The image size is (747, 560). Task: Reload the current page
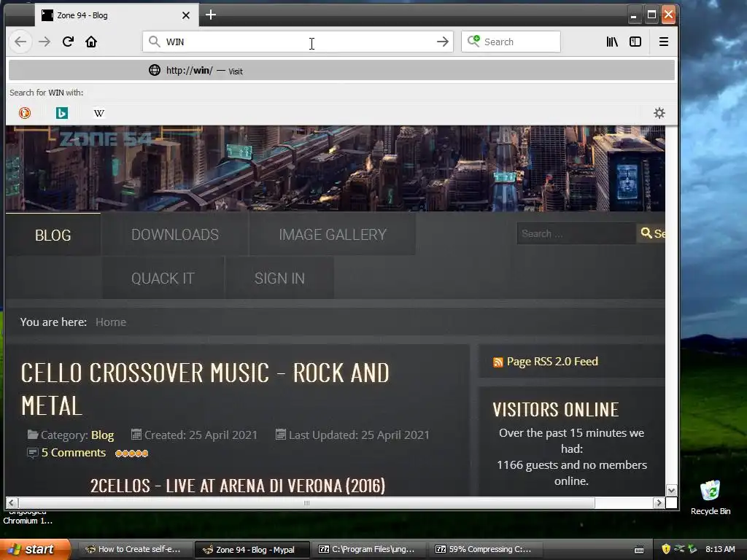[x=68, y=42]
